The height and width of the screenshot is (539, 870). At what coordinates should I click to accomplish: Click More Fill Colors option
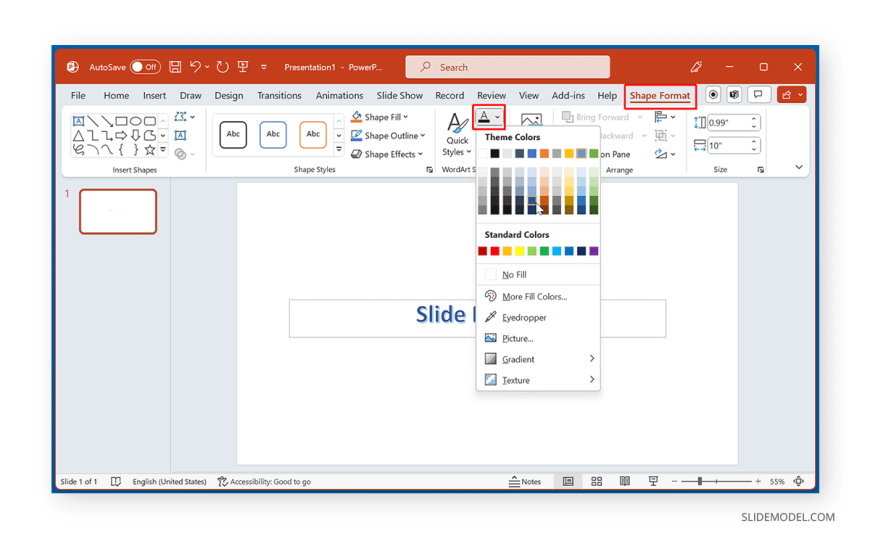click(x=534, y=296)
